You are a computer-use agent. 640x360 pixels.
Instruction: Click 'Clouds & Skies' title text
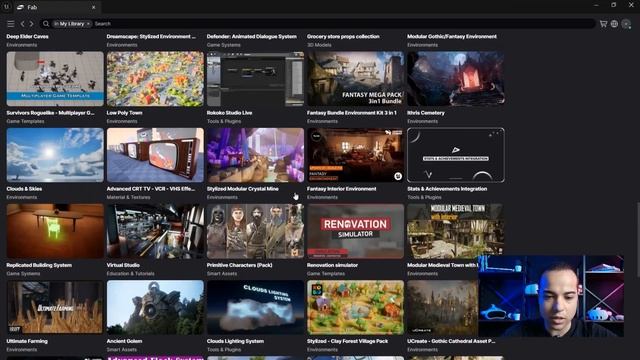tap(24, 189)
